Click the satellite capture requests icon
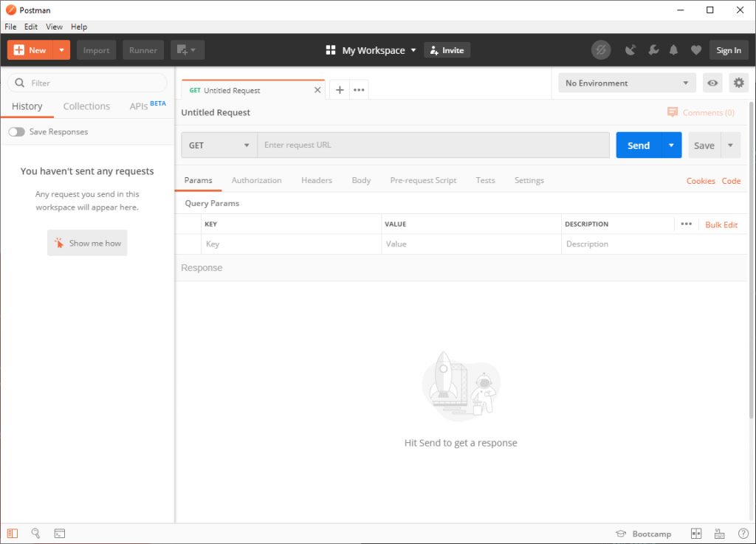Image resolution: width=756 pixels, height=544 pixels. click(x=630, y=50)
